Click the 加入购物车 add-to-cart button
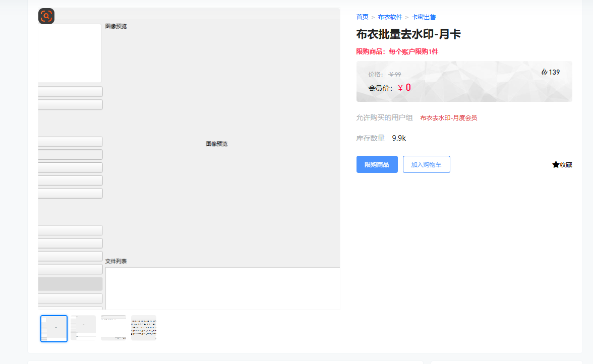This screenshot has height=364, width=593. point(426,164)
